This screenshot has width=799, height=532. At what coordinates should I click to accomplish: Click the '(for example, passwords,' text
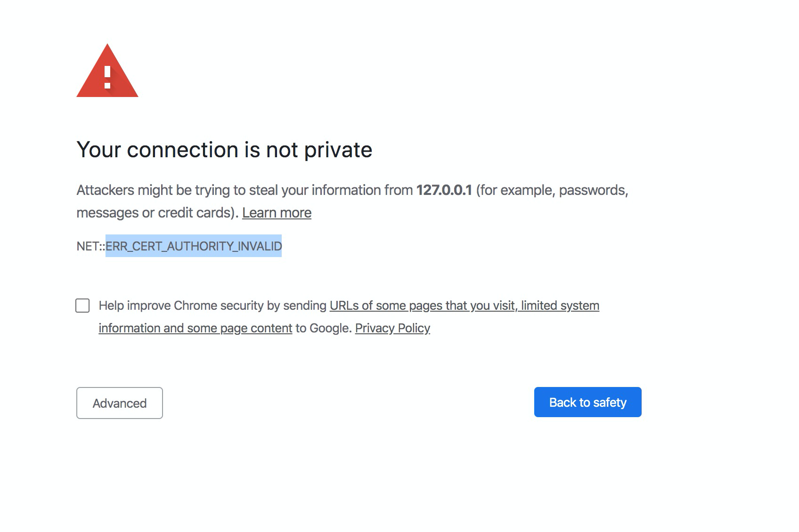coord(552,190)
